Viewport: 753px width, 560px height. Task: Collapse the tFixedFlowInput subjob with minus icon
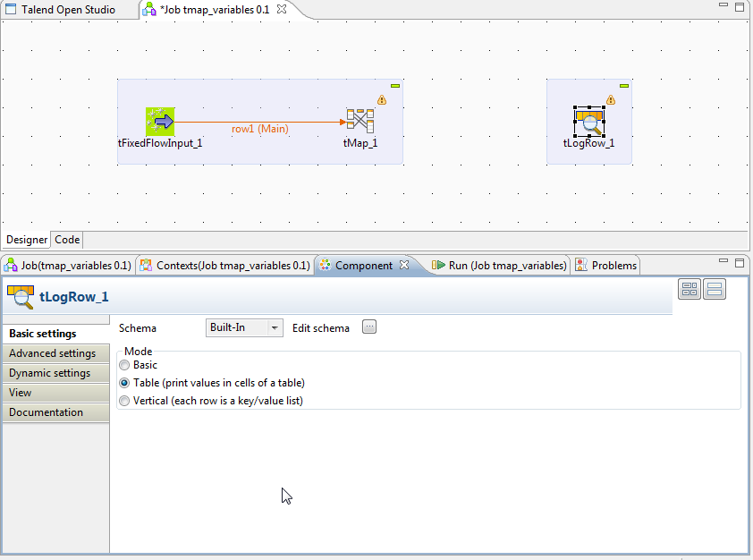point(395,86)
